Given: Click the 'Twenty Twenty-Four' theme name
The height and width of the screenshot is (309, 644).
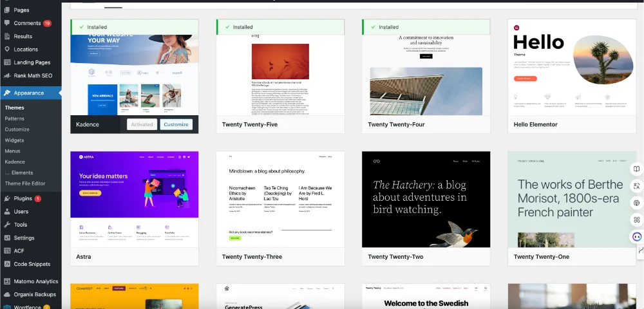Looking at the screenshot, I should pos(396,124).
